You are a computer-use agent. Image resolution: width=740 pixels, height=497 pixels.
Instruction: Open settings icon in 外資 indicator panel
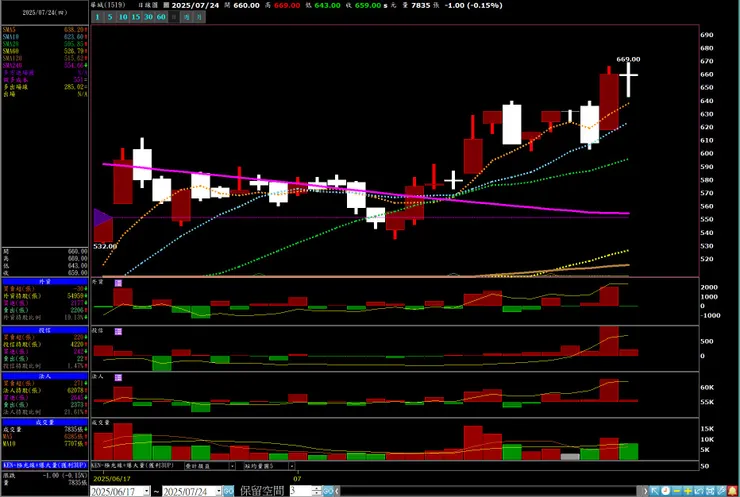[118, 283]
